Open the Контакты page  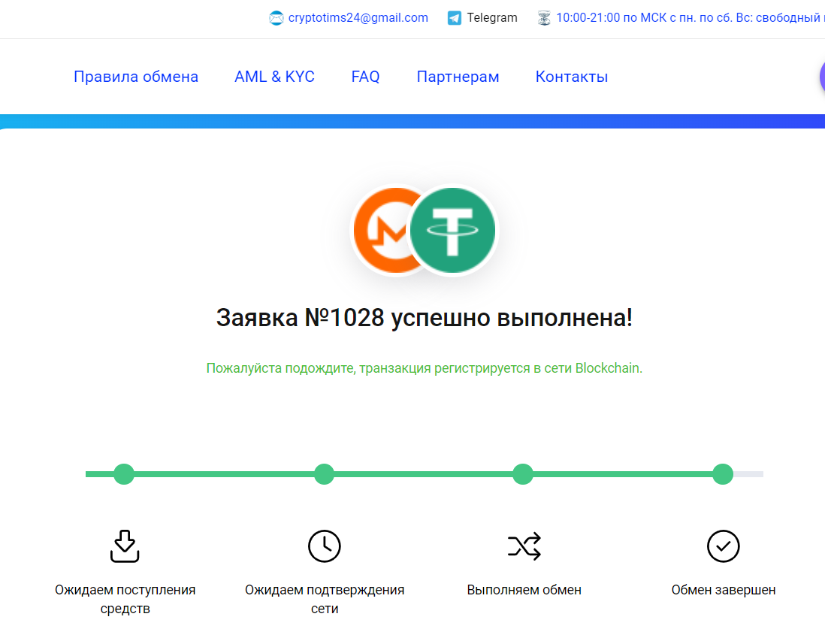click(x=572, y=77)
